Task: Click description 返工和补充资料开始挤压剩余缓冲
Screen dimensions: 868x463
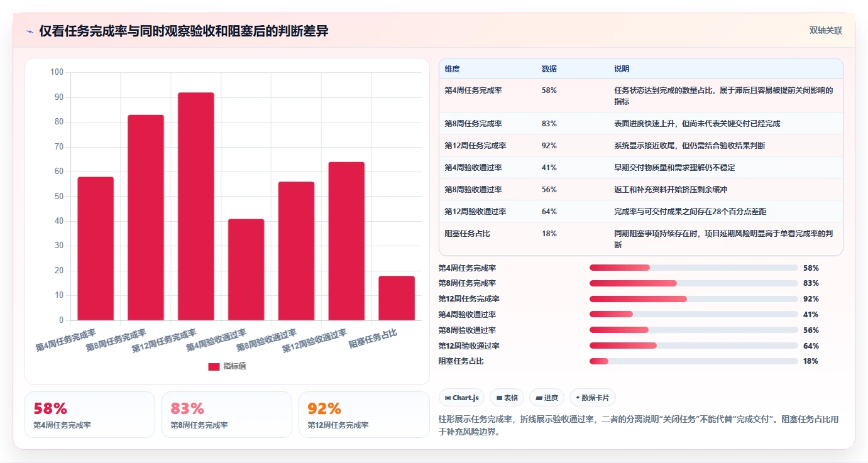Action: point(671,190)
